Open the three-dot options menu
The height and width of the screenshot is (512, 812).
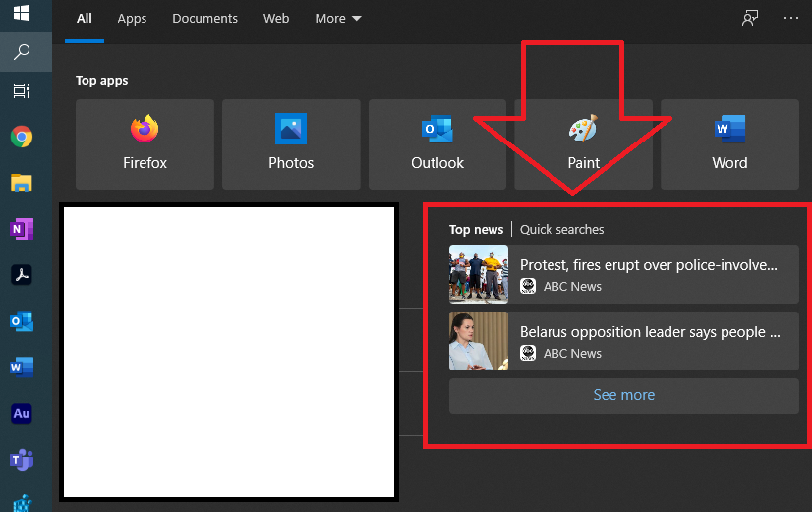click(x=790, y=18)
